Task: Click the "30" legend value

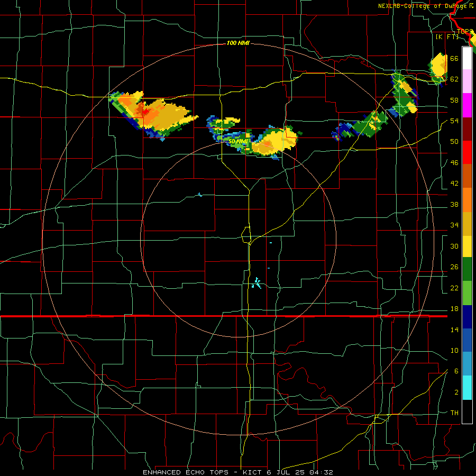Action: click(454, 246)
